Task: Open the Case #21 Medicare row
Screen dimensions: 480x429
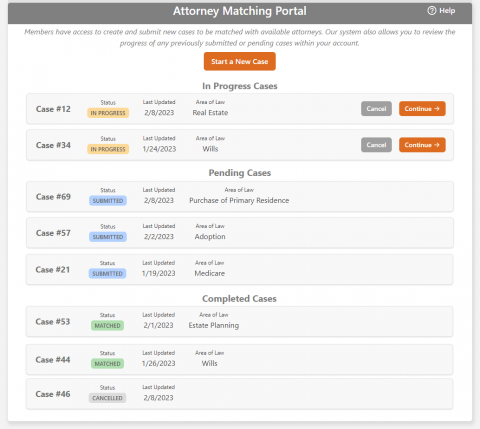Action: (240, 269)
